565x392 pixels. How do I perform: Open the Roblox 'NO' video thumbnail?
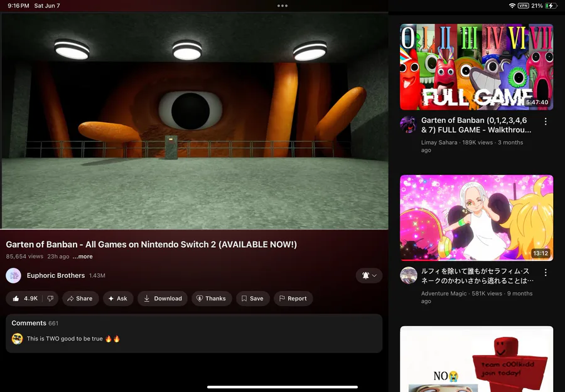[x=476, y=359]
